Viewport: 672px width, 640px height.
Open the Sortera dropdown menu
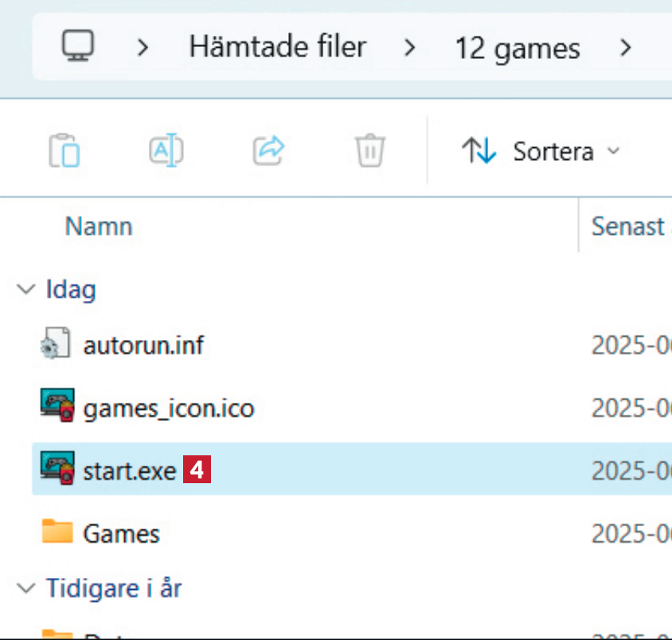click(x=541, y=150)
